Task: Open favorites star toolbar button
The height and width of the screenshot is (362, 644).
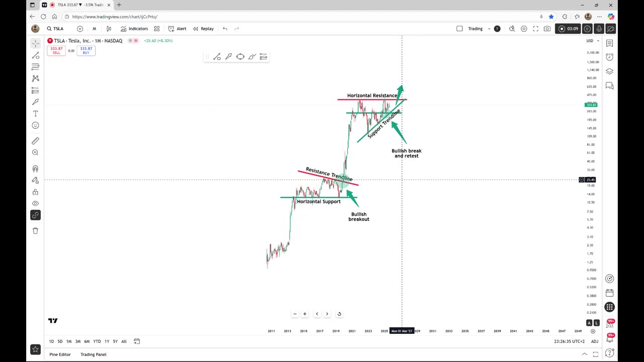Action: (x=35, y=349)
